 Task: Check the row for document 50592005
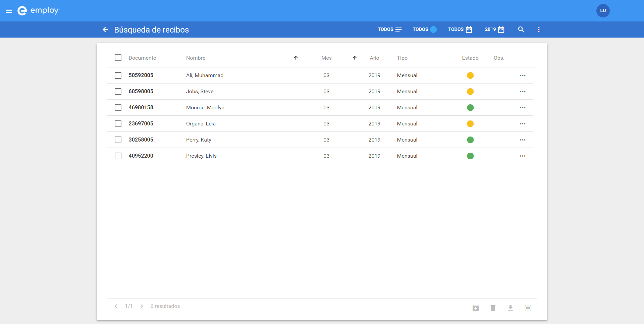(x=118, y=75)
